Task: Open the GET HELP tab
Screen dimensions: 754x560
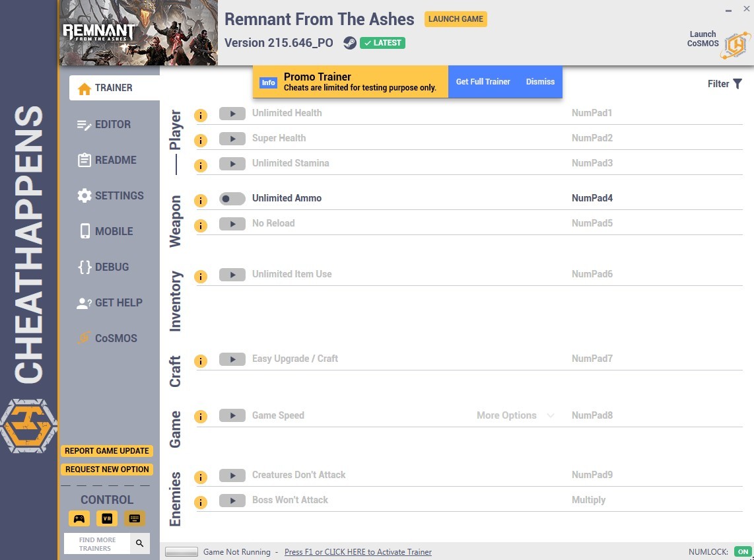Action: tap(110, 302)
